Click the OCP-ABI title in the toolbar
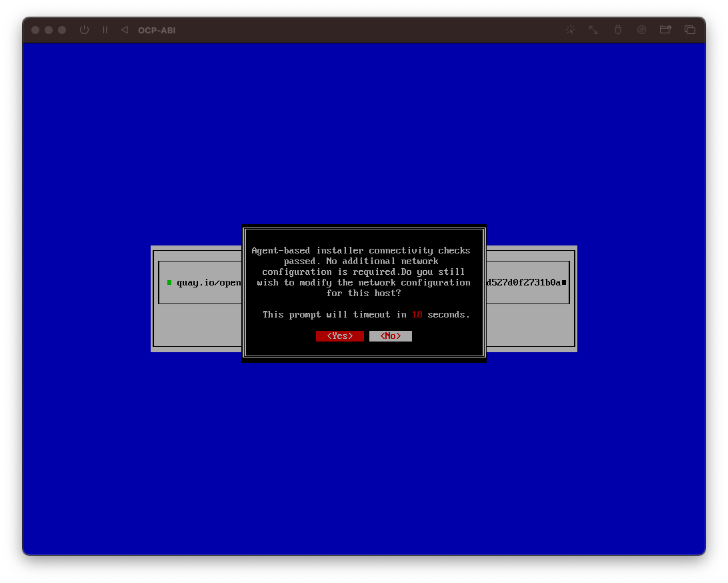728x583 pixels. coord(156,30)
